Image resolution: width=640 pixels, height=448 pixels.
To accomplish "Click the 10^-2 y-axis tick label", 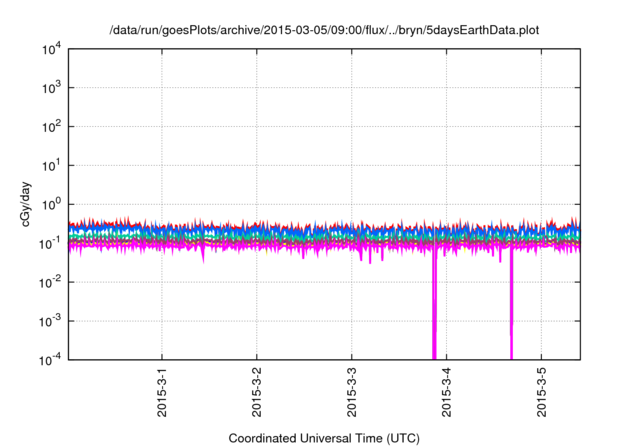I will 50,282.
